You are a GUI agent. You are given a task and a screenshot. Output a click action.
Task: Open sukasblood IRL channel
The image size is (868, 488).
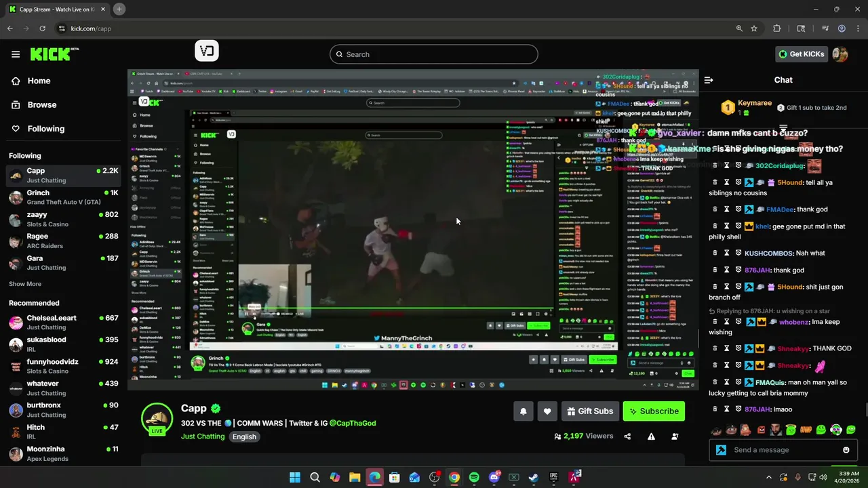pyautogui.click(x=64, y=344)
